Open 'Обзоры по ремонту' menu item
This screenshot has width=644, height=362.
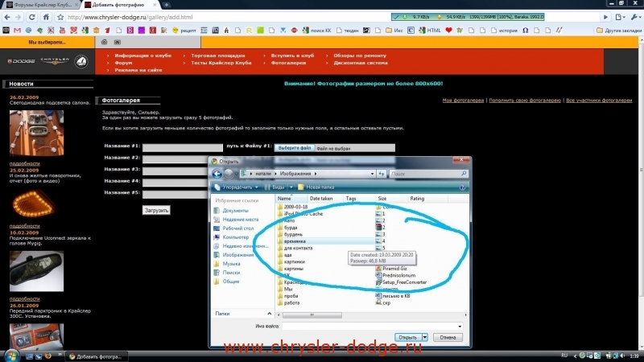360,56
